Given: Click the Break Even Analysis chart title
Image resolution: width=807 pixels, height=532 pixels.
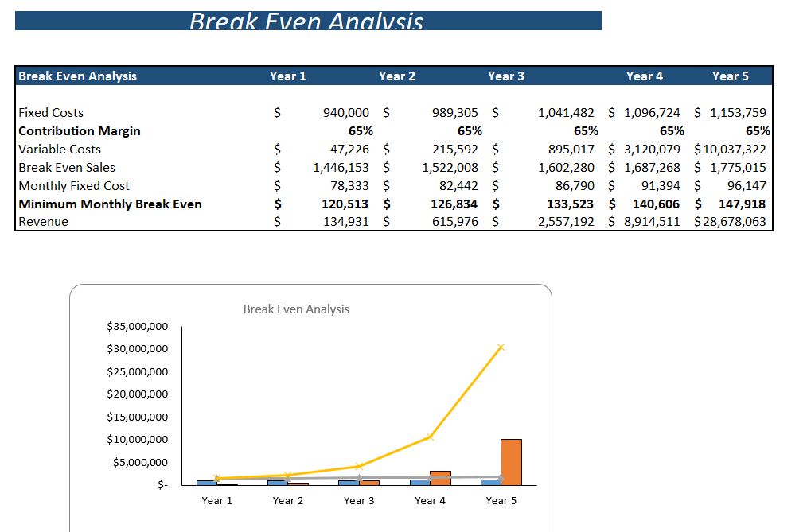Looking at the screenshot, I should point(296,309).
